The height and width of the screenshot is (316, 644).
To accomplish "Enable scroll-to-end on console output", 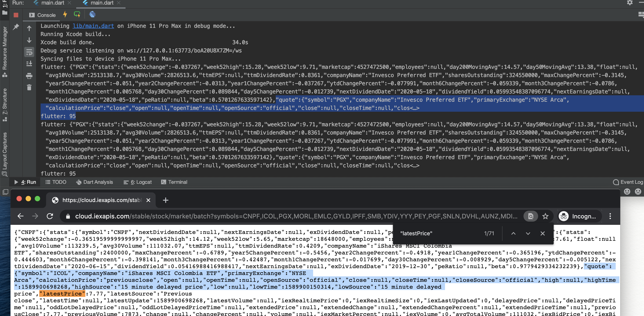I will click(29, 64).
